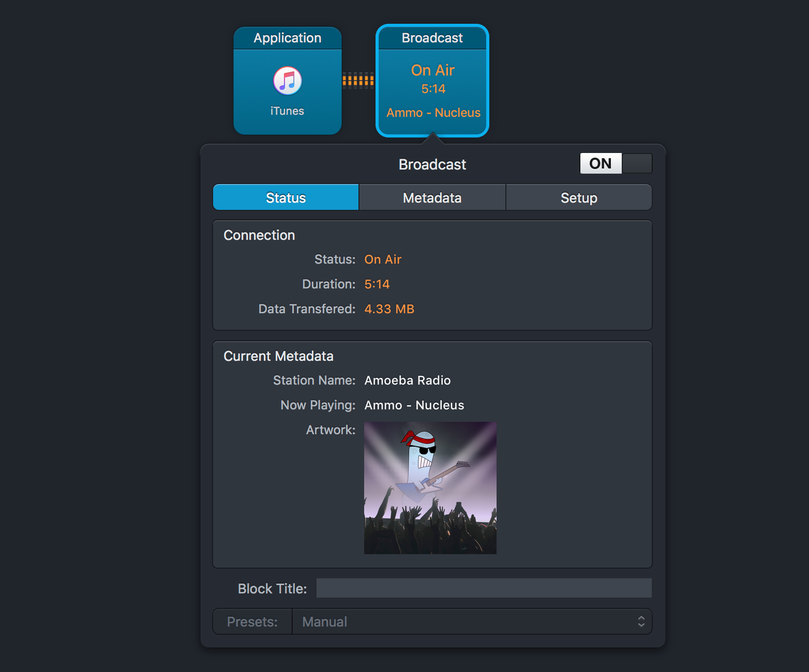Screen dimensions: 809x672
Task: Open the Setup tab
Action: (579, 197)
